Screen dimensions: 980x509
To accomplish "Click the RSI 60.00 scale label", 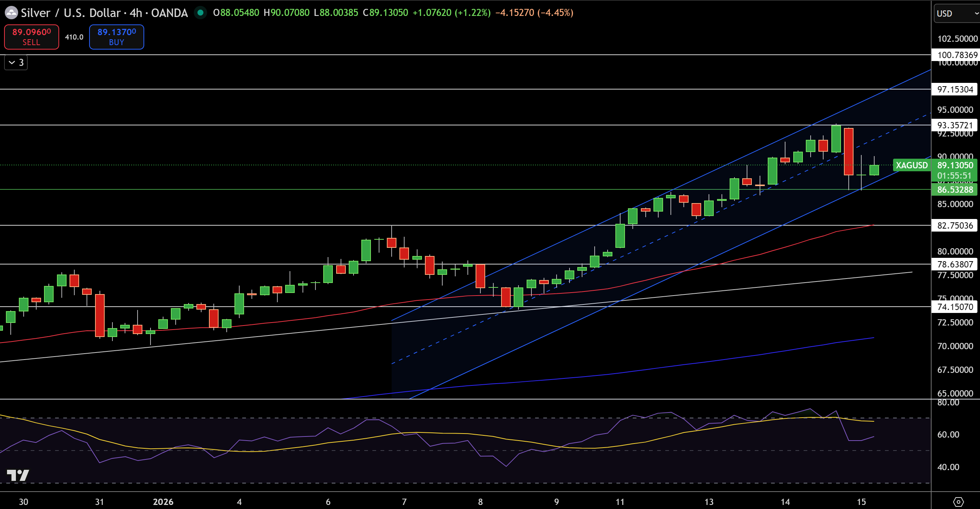I will point(948,434).
